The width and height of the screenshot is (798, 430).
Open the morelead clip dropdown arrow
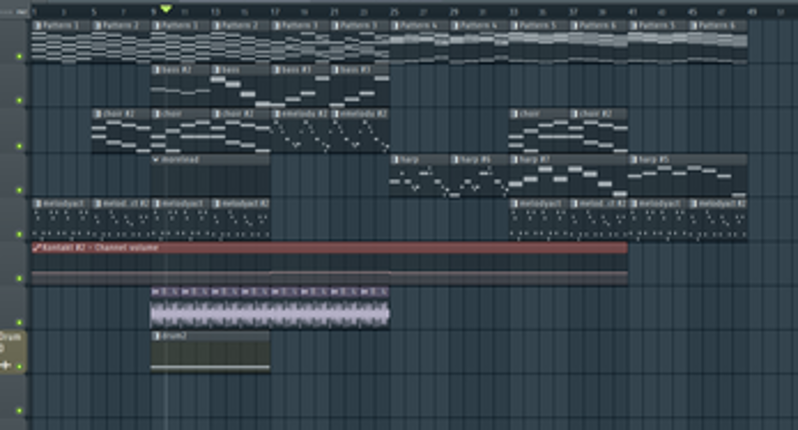156,159
